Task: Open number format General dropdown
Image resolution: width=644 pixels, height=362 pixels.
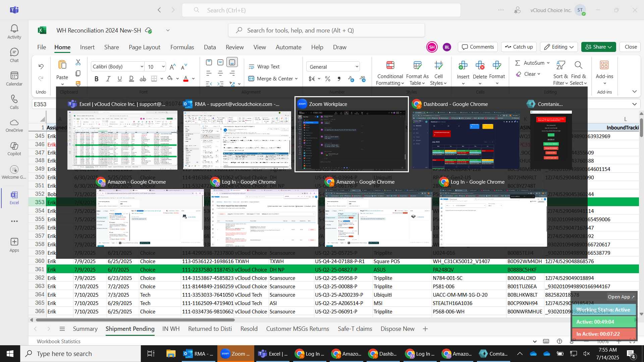Action: (333, 67)
